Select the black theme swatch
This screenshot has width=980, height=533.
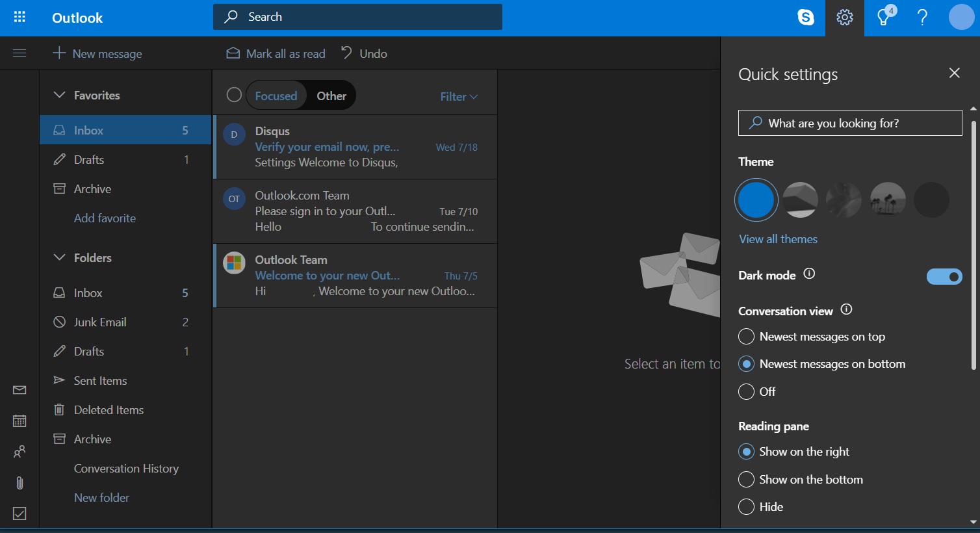click(931, 200)
